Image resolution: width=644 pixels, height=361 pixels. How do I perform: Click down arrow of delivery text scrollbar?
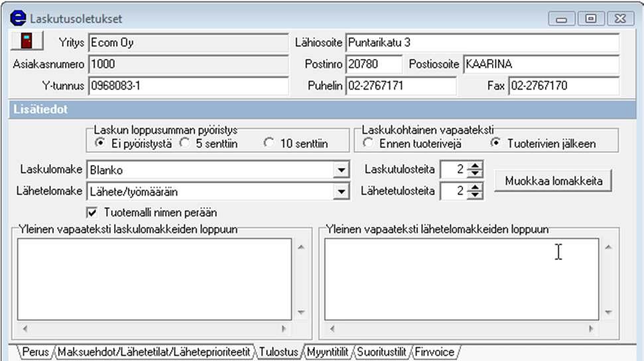click(608, 312)
